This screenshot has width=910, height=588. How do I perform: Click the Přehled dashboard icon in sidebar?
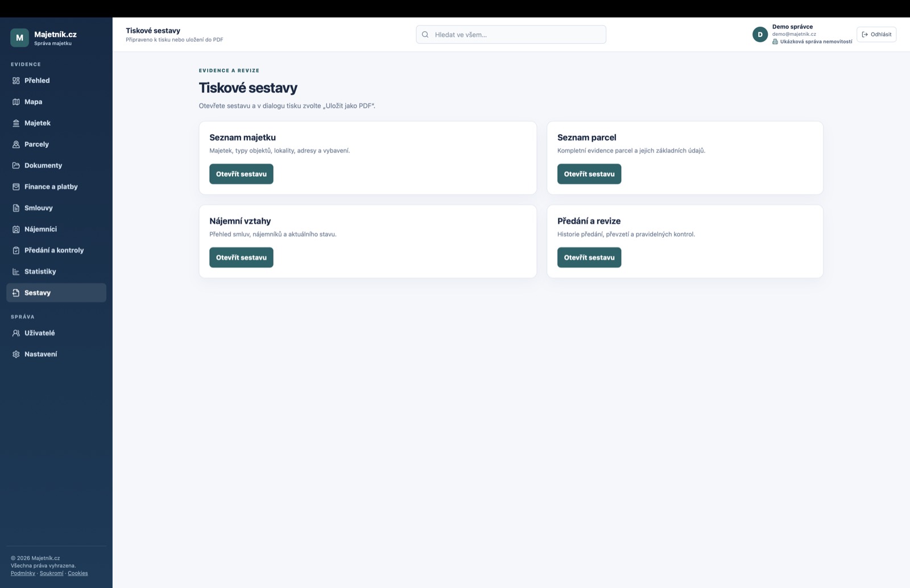(16, 81)
